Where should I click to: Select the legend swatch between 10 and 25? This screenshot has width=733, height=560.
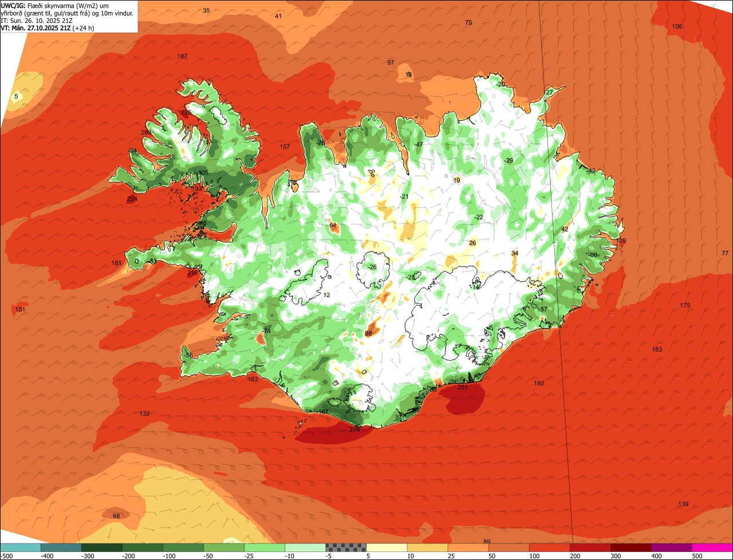(x=427, y=547)
